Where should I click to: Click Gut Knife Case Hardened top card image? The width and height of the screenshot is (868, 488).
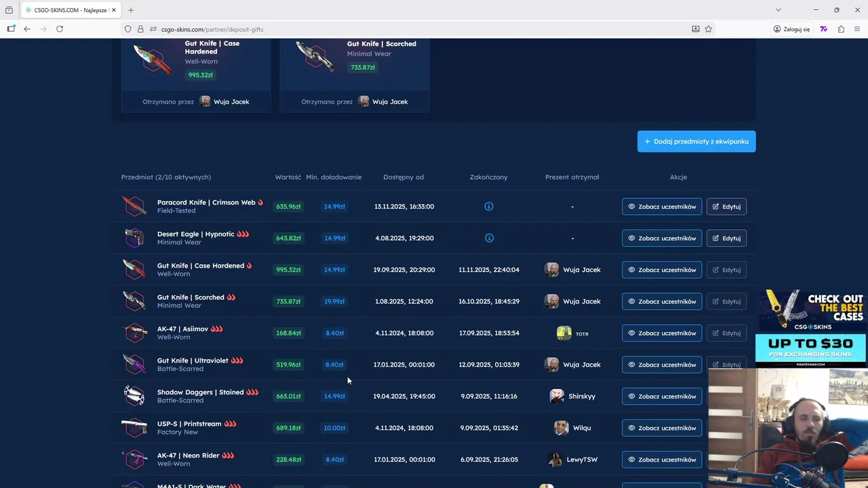pos(153,59)
